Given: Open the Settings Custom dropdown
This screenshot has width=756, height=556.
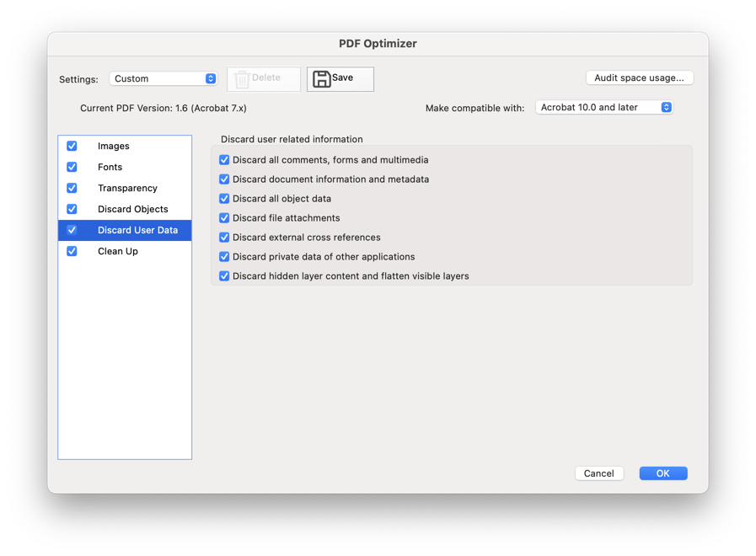Looking at the screenshot, I should coord(164,78).
